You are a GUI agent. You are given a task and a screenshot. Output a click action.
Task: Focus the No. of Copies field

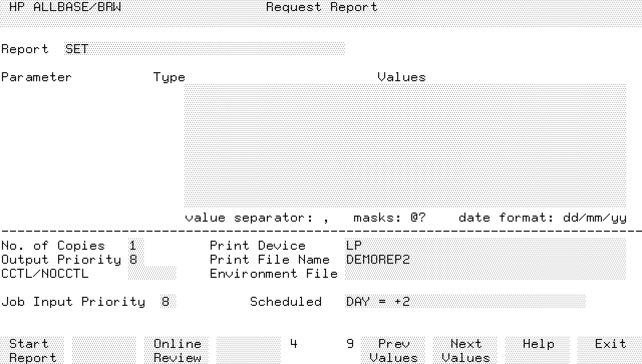(135, 246)
